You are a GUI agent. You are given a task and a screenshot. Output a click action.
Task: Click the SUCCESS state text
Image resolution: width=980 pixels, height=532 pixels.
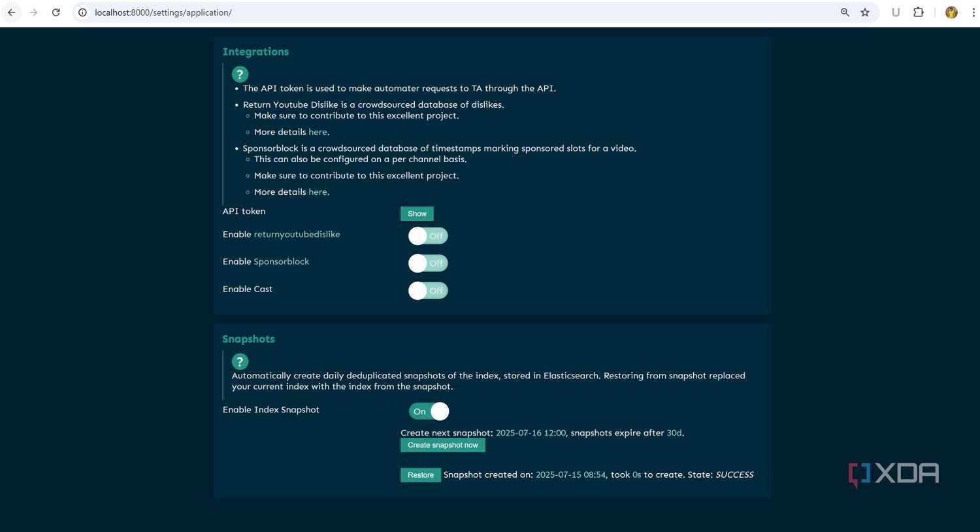[734, 475]
